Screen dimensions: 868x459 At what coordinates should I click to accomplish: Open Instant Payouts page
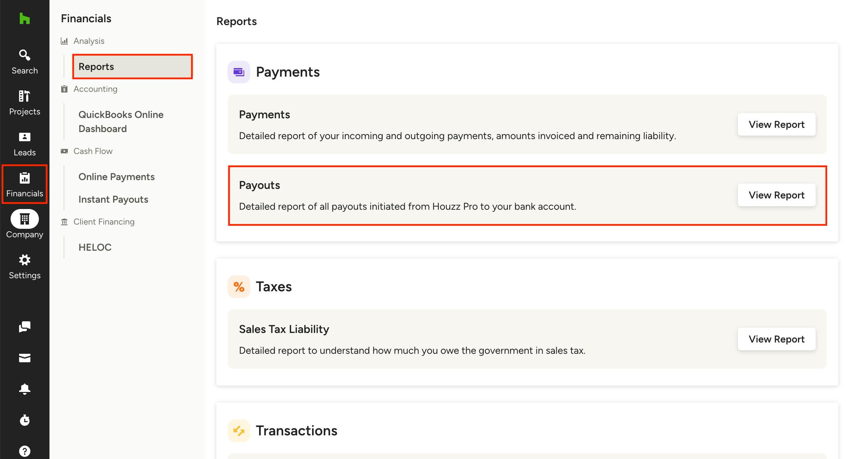(113, 199)
